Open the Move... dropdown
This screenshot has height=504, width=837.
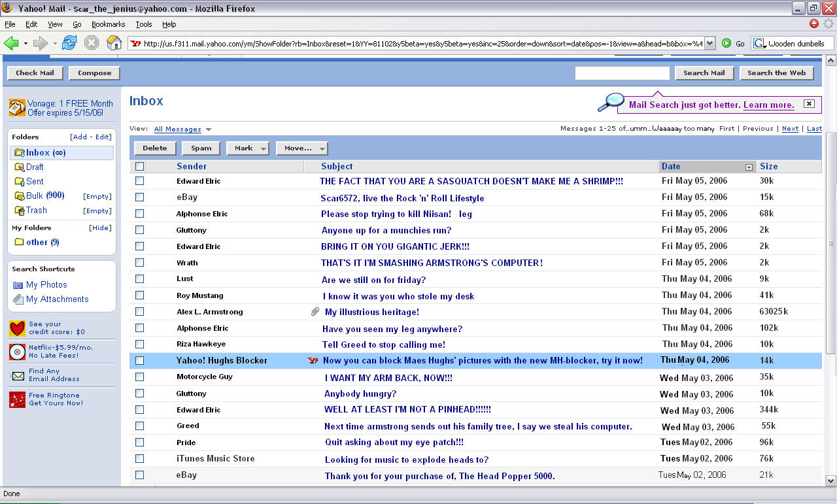coord(301,148)
